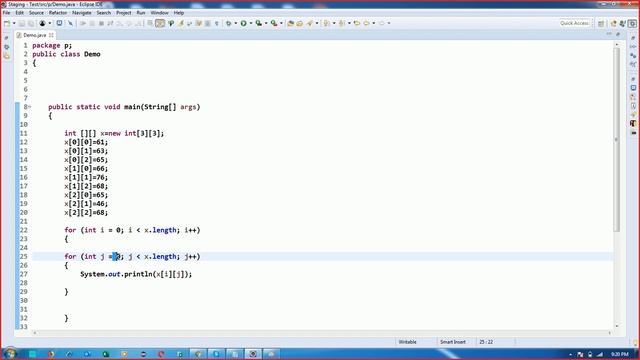Open the External Tools dropdown arrow
This screenshot has height=360, width=640.
tap(281, 23)
